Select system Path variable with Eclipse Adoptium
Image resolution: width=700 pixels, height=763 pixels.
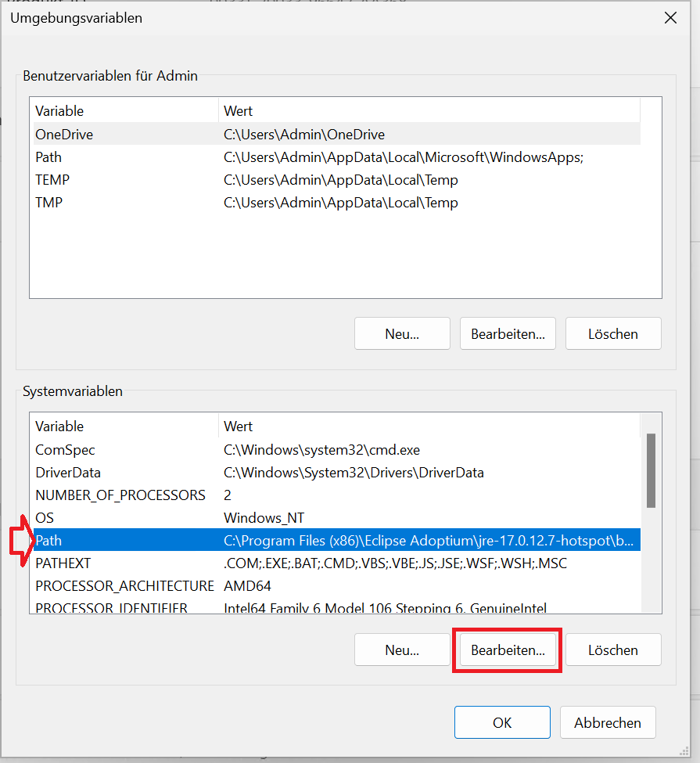pos(336,540)
